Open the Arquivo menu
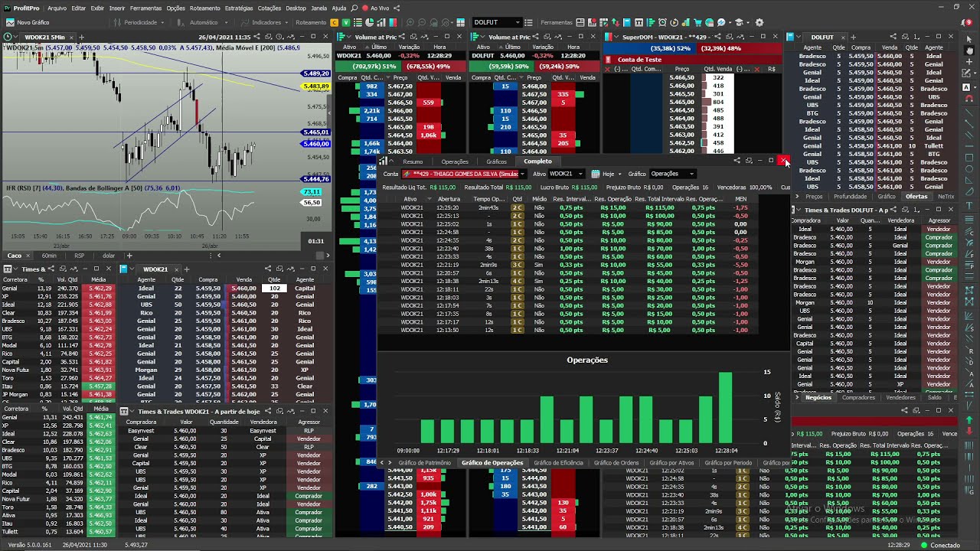 tap(57, 8)
